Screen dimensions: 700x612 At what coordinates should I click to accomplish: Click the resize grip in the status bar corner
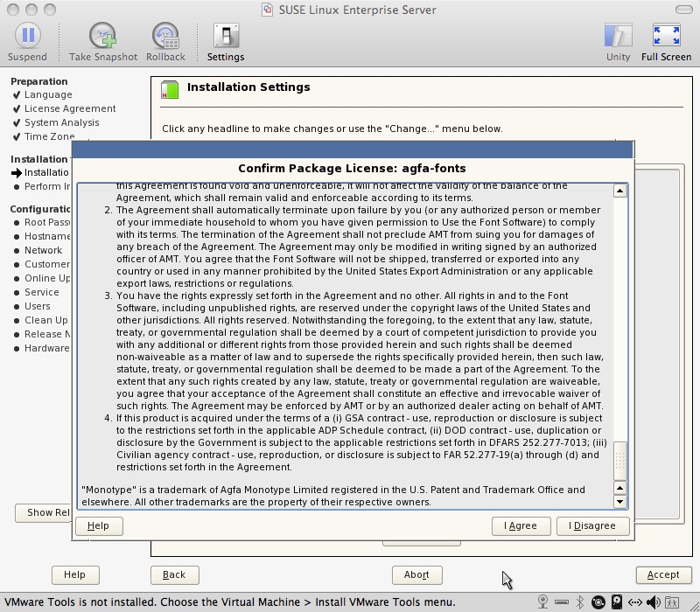click(x=694, y=605)
